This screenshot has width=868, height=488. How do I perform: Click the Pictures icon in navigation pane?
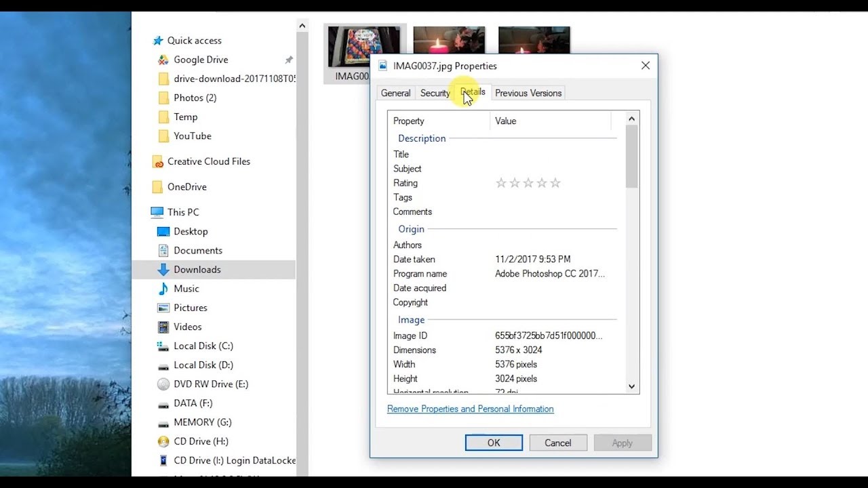click(x=163, y=307)
